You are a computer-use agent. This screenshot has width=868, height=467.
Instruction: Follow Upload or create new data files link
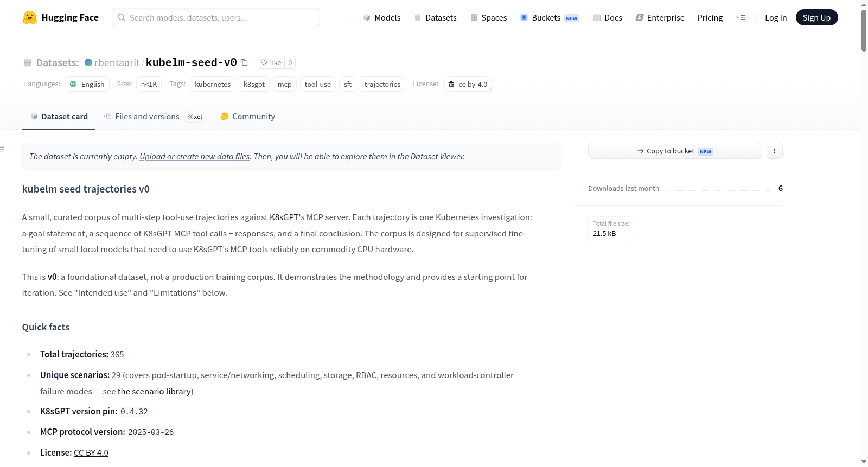coord(195,156)
